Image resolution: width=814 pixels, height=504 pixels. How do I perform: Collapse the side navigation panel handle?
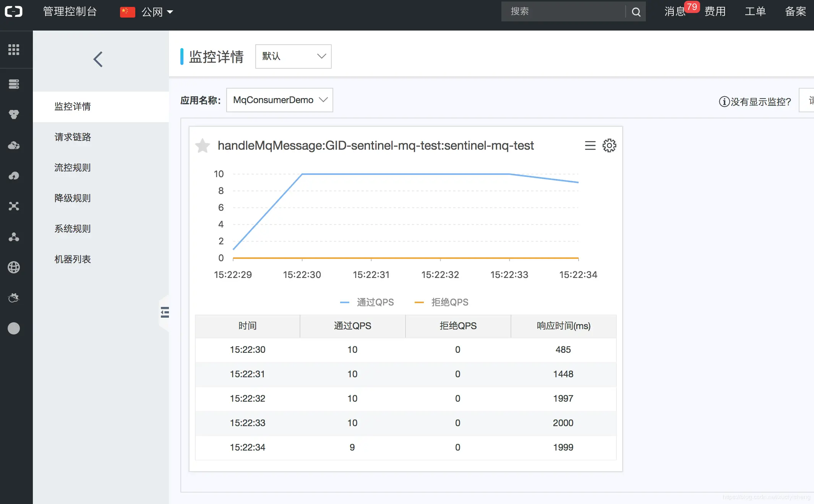pyautogui.click(x=165, y=312)
